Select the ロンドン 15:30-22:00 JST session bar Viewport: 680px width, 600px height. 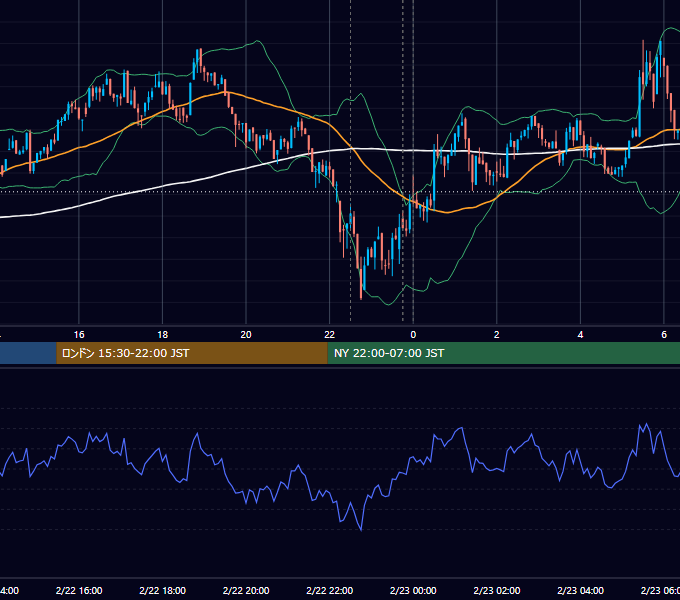click(x=192, y=353)
